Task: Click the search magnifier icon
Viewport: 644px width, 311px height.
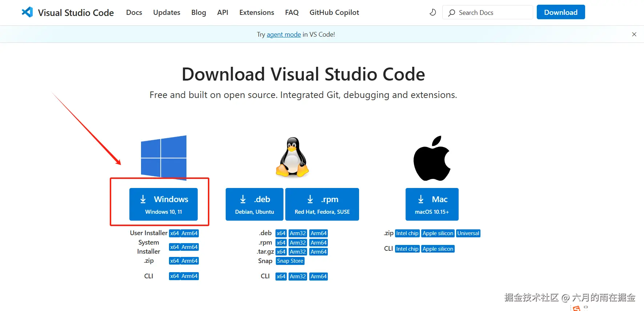Action: [x=451, y=13]
